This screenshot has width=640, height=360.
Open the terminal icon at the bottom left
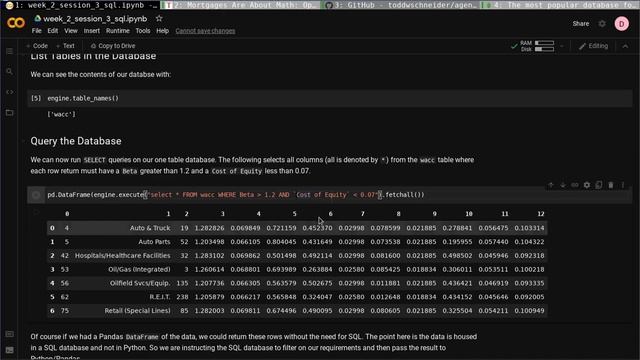click(x=9, y=350)
